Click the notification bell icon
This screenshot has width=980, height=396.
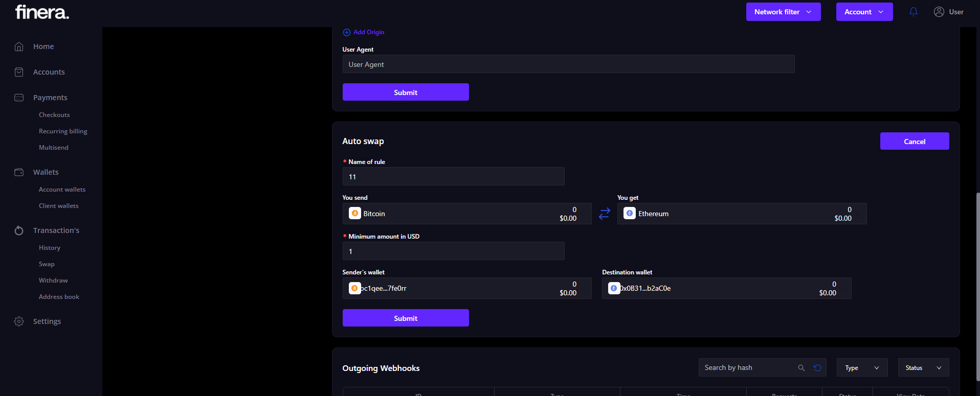(913, 12)
